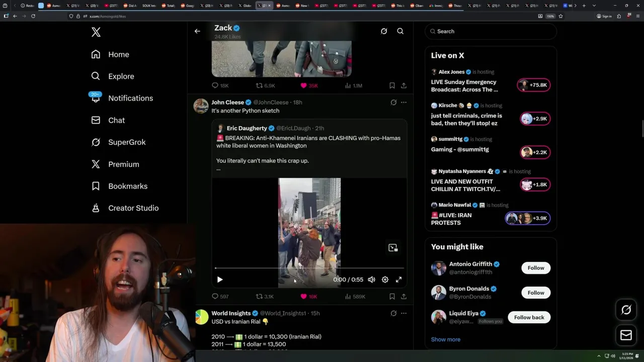
Task: Share the top post with 35K likes
Action: tap(404, 85)
